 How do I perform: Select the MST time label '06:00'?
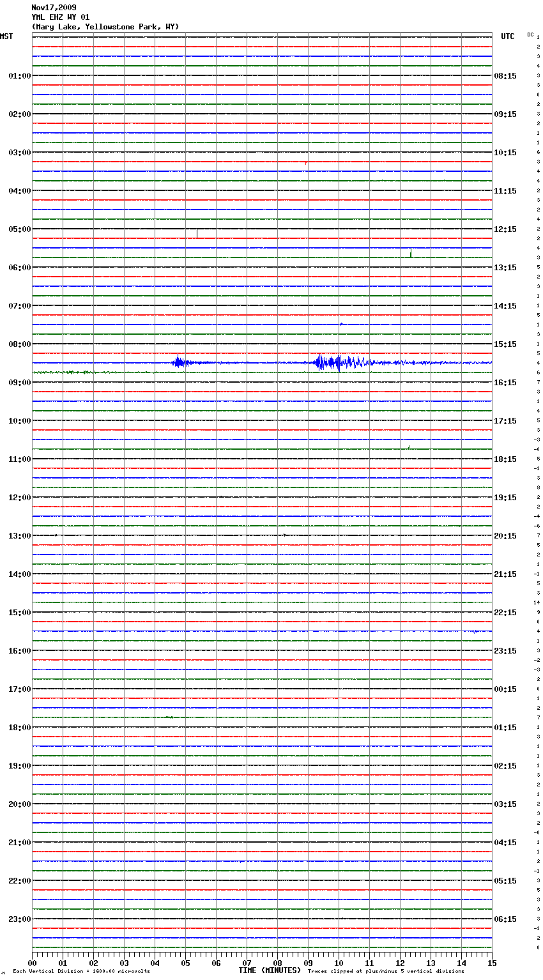[x=20, y=268]
